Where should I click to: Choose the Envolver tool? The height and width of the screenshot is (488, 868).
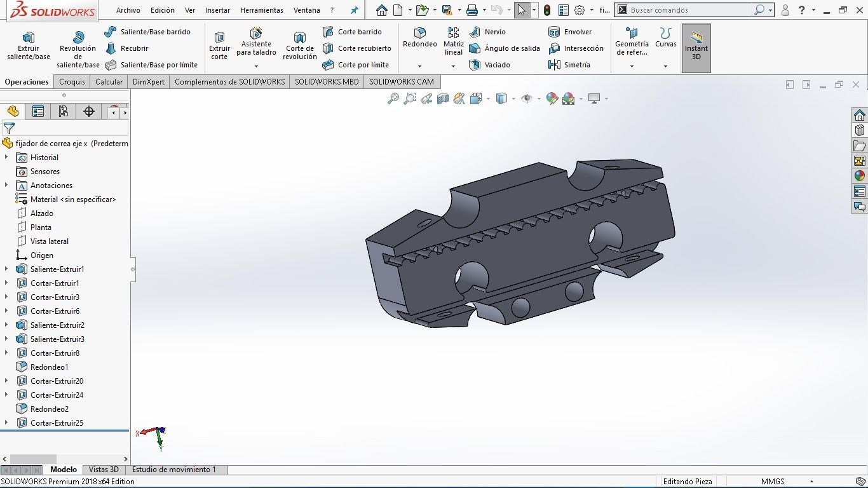coord(570,32)
